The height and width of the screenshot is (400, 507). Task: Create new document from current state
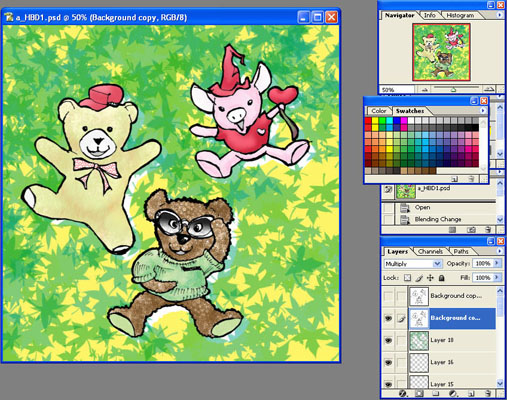[452, 230]
